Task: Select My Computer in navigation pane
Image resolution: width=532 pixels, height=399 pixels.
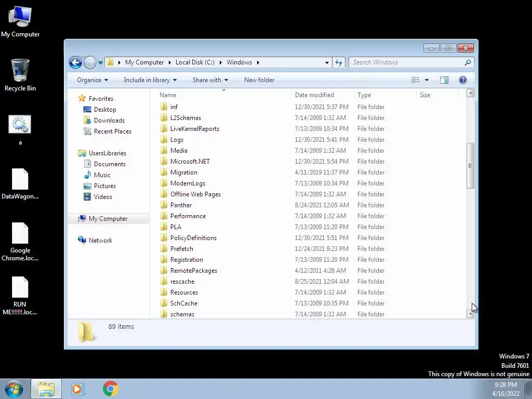Action: (108, 219)
